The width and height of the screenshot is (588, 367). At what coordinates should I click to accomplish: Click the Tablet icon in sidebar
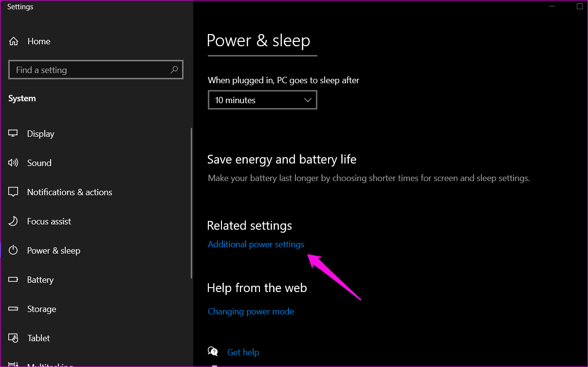pyautogui.click(x=13, y=338)
